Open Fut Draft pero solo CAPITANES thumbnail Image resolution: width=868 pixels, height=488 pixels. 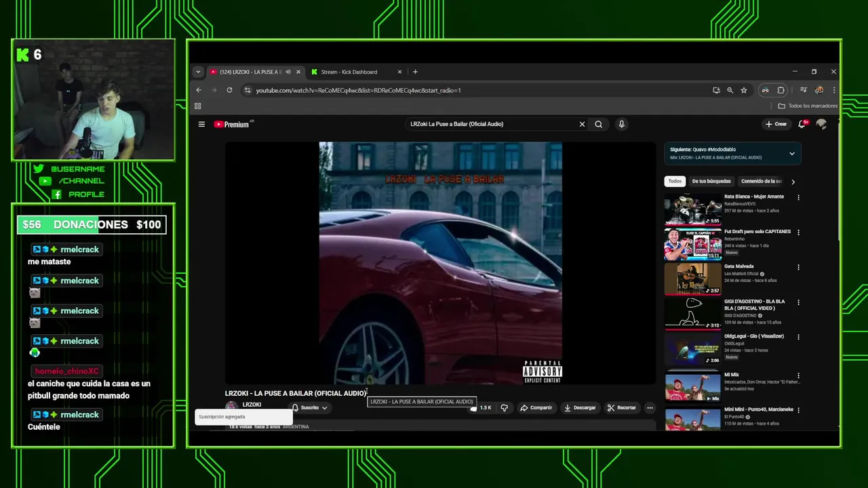692,245
